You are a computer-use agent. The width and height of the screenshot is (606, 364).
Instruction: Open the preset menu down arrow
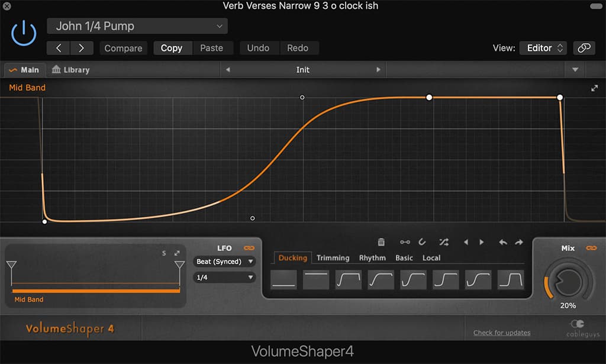[x=575, y=70]
